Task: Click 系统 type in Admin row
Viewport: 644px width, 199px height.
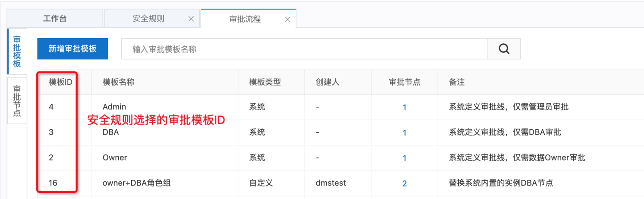Action: coord(257,106)
